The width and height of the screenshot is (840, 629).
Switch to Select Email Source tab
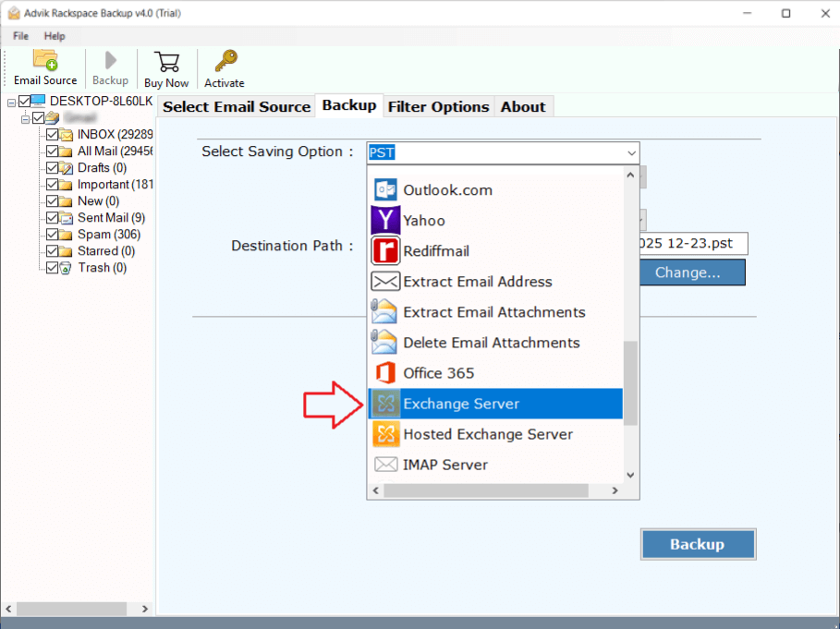237,106
